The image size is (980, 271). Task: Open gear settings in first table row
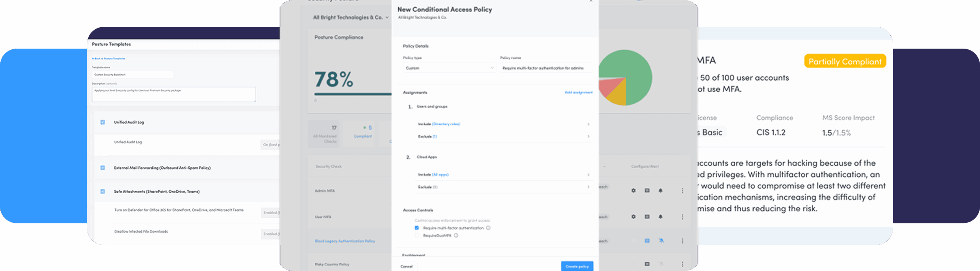tap(633, 191)
